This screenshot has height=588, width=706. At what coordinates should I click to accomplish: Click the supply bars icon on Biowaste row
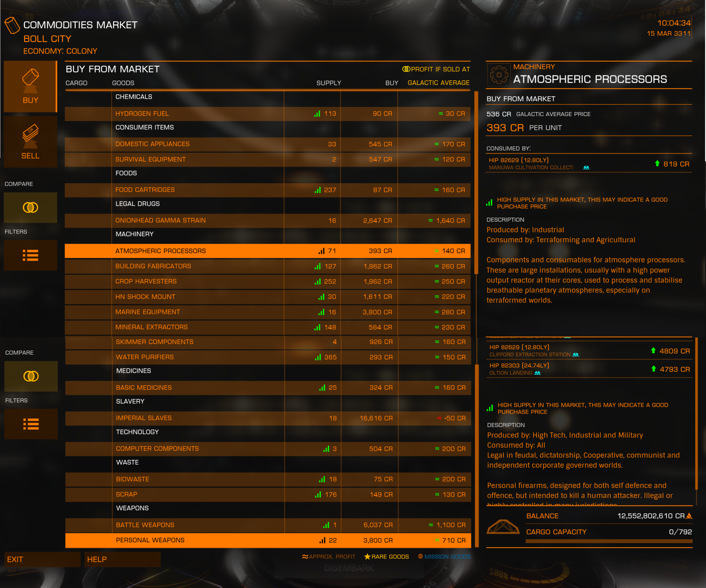tap(322, 479)
